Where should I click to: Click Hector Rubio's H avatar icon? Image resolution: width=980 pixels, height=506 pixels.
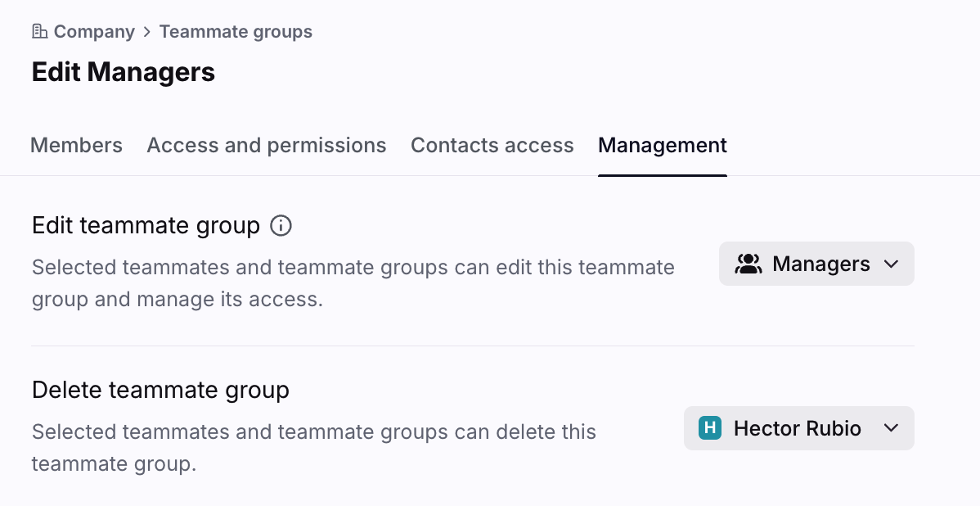[710, 428]
